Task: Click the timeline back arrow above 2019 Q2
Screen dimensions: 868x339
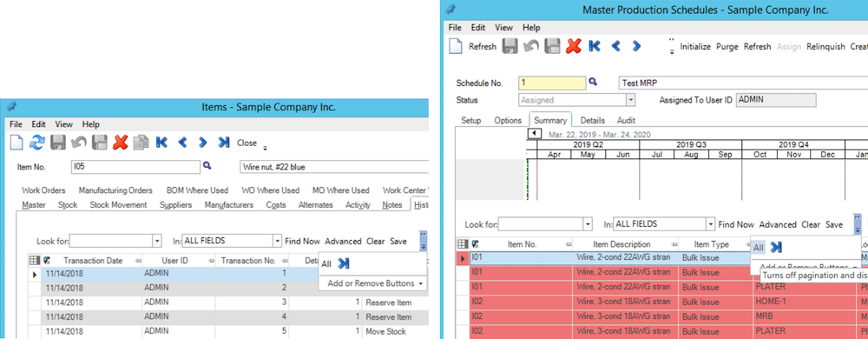Action: (535, 134)
